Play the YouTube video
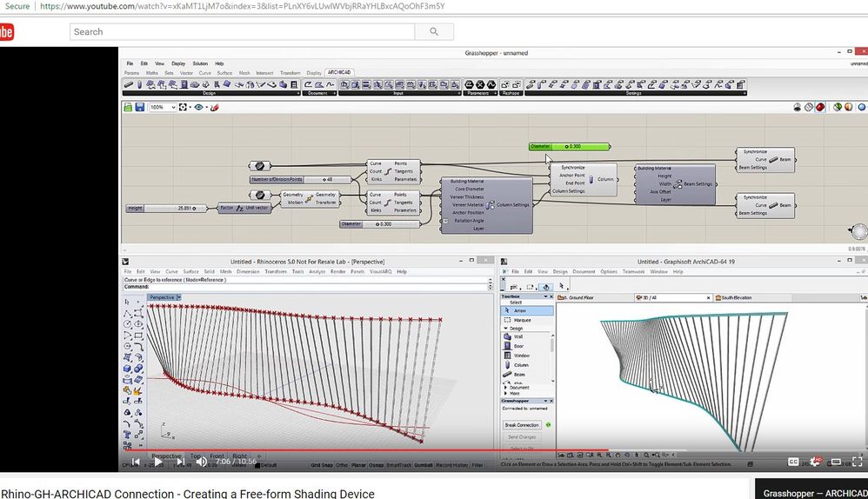868x499 pixels. click(x=157, y=461)
